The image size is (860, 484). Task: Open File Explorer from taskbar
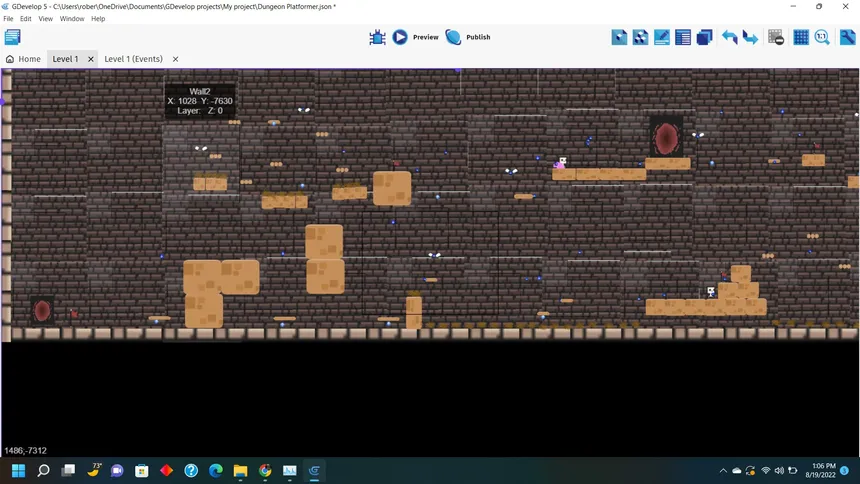click(x=240, y=470)
